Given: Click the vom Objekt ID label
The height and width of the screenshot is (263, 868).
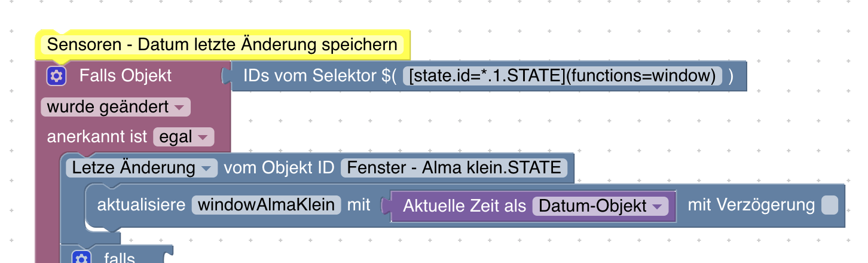Looking at the screenshot, I should click(x=279, y=167).
